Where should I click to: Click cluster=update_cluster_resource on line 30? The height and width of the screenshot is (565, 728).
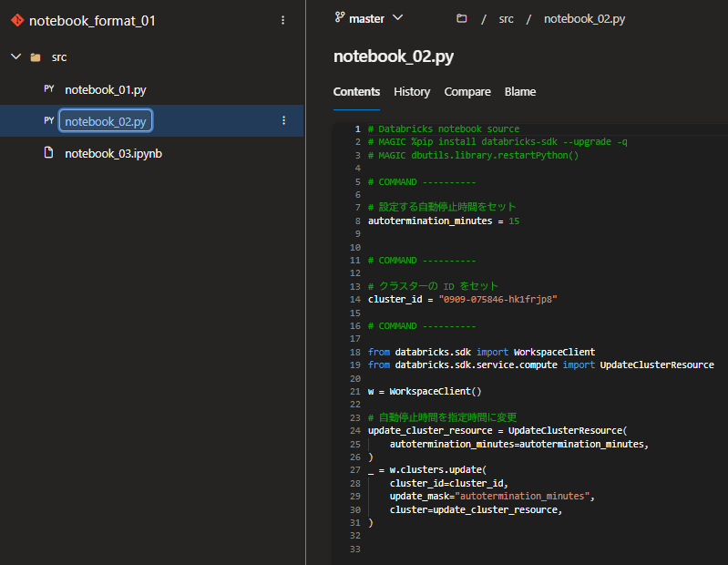coord(476,509)
